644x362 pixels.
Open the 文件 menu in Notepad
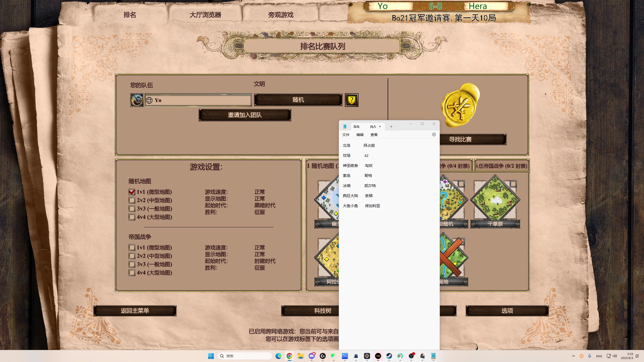pyautogui.click(x=346, y=135)
